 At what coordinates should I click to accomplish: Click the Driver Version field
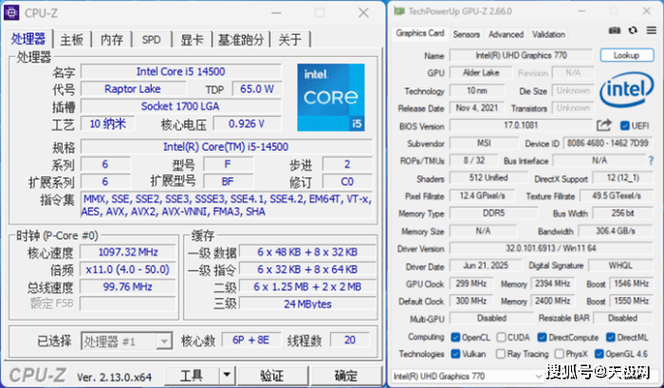pyautogui.click(x=551, y=248)
